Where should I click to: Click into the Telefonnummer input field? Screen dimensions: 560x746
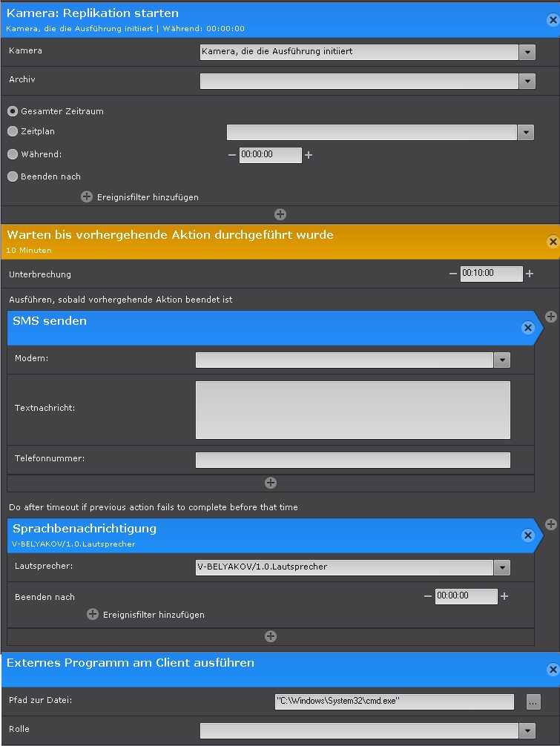coord(352,460)
